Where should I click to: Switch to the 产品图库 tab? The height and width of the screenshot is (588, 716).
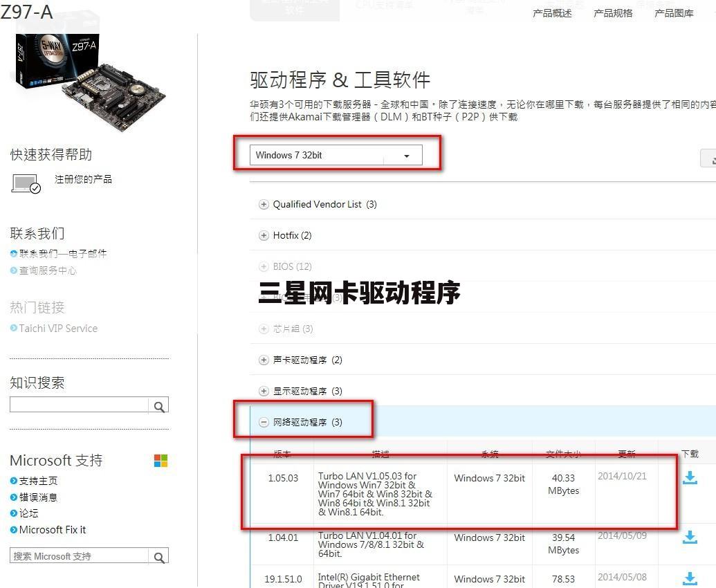click(674, 13)
